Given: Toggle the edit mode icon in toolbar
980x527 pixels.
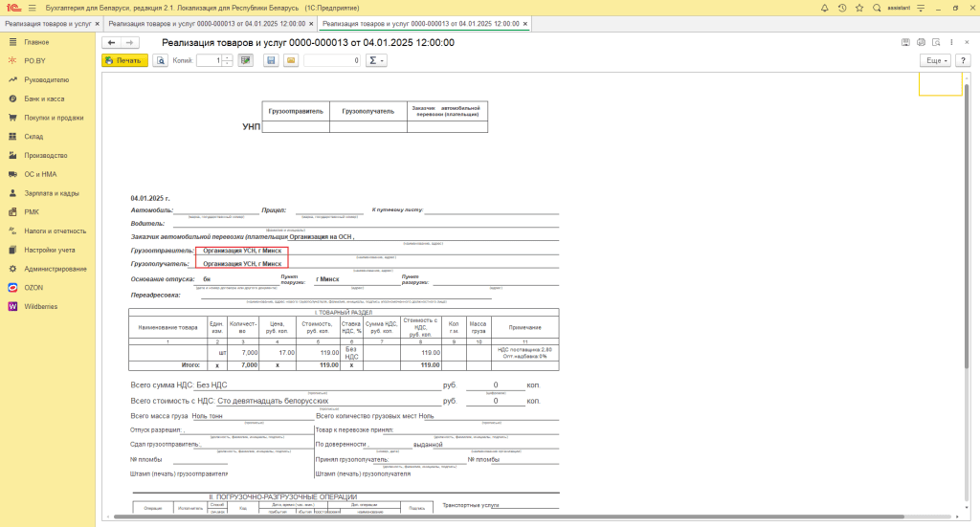Looking at the screenshot, I should pos(246,60).
